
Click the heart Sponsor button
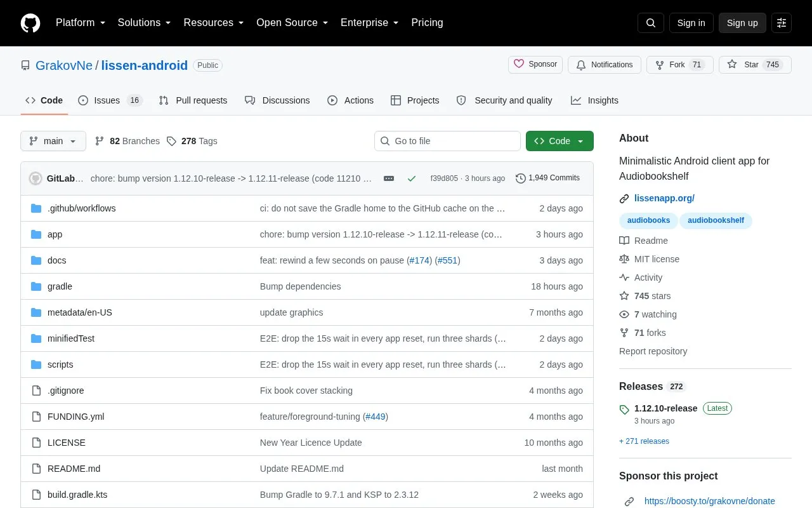coord(535,65)
